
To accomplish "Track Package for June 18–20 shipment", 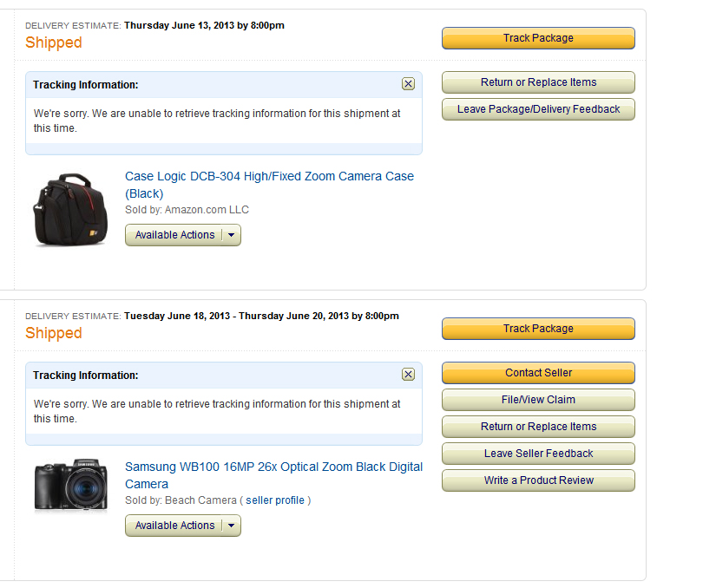I will pyautogui.click(x=538, y=329).
